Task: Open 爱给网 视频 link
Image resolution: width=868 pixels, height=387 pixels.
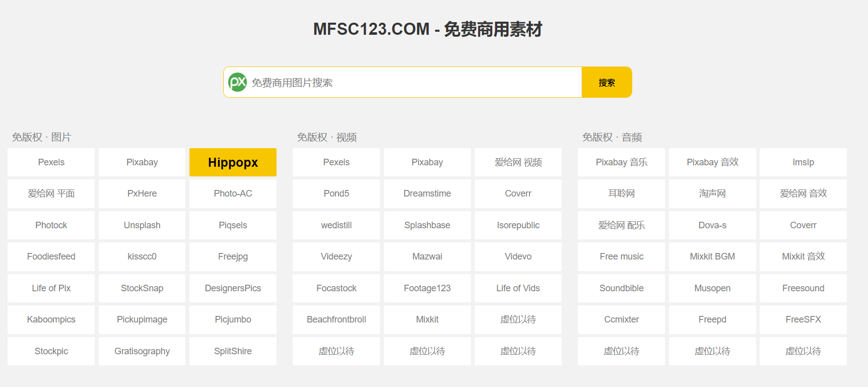Action: [x=518, y=162]
